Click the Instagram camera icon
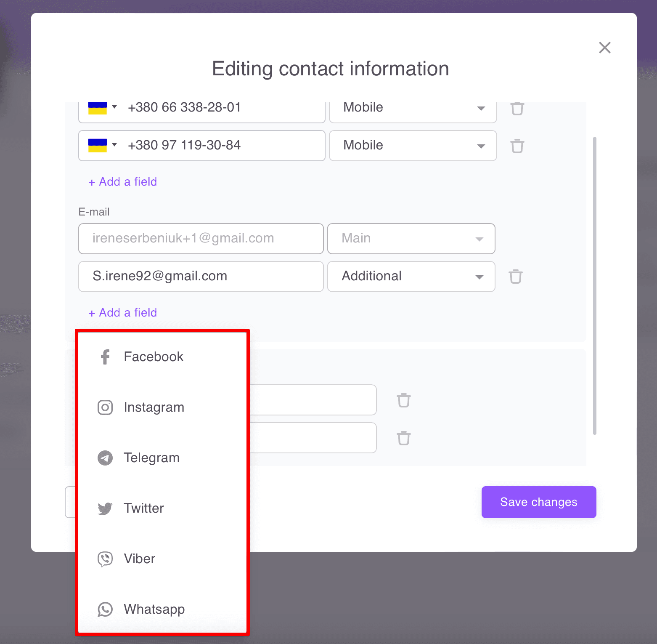 click(x=105, y=407)
